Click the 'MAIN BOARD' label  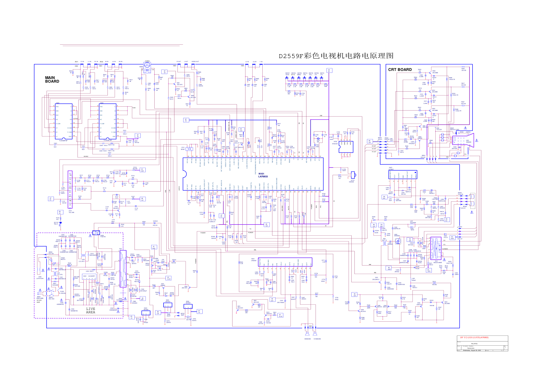point(52,80)
